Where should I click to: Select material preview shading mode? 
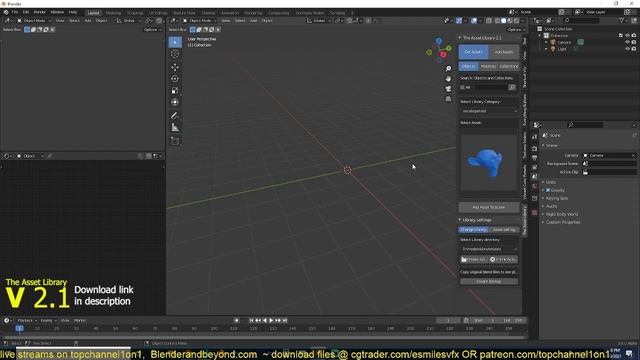[510, 20]
